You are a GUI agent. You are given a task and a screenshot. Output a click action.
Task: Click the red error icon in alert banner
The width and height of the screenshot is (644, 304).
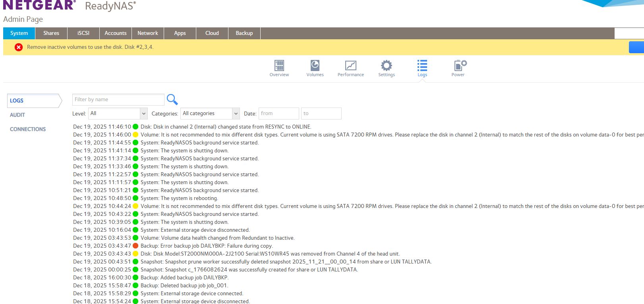(19, 47)
